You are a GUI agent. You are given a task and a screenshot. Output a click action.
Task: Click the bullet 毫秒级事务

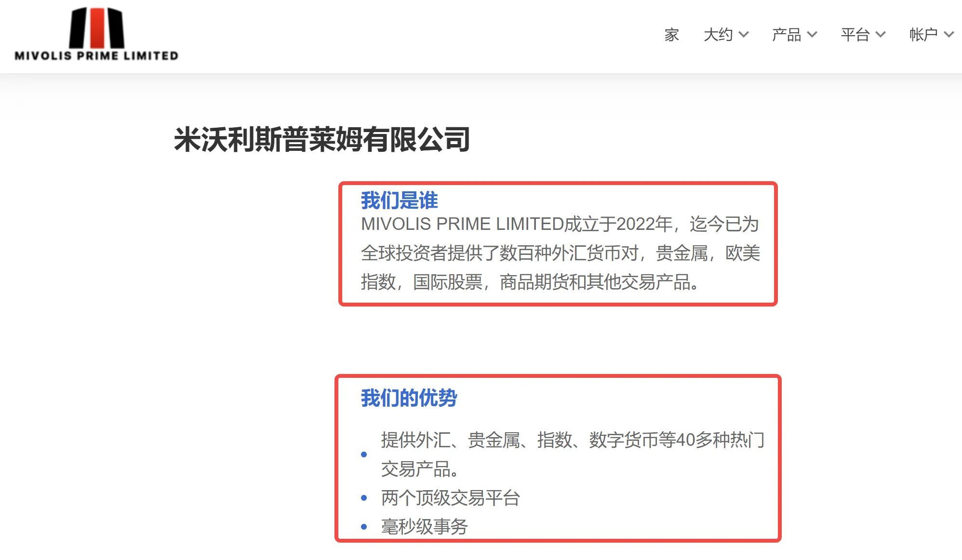pyautogui.click(x=425, y=527)
